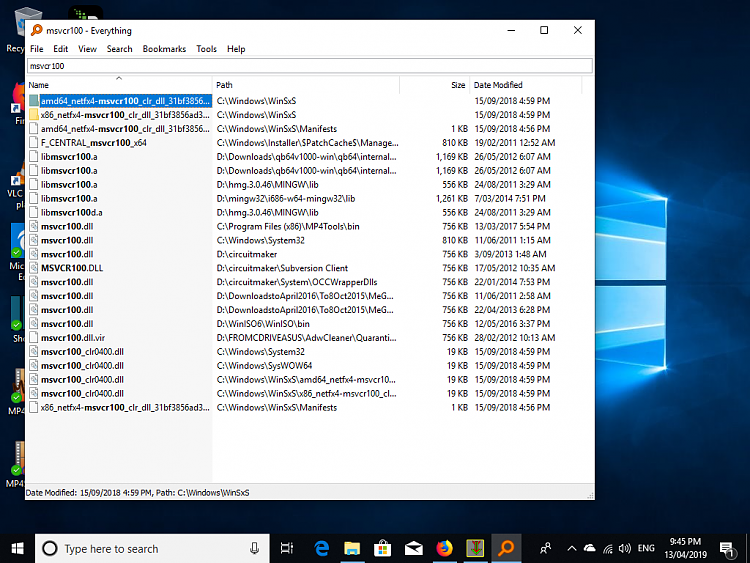
Task: Select libmsvcr100.a in mingw32\i686-w64-mingw32\lib
Action: pyautogui.click(x=69, y=199)
